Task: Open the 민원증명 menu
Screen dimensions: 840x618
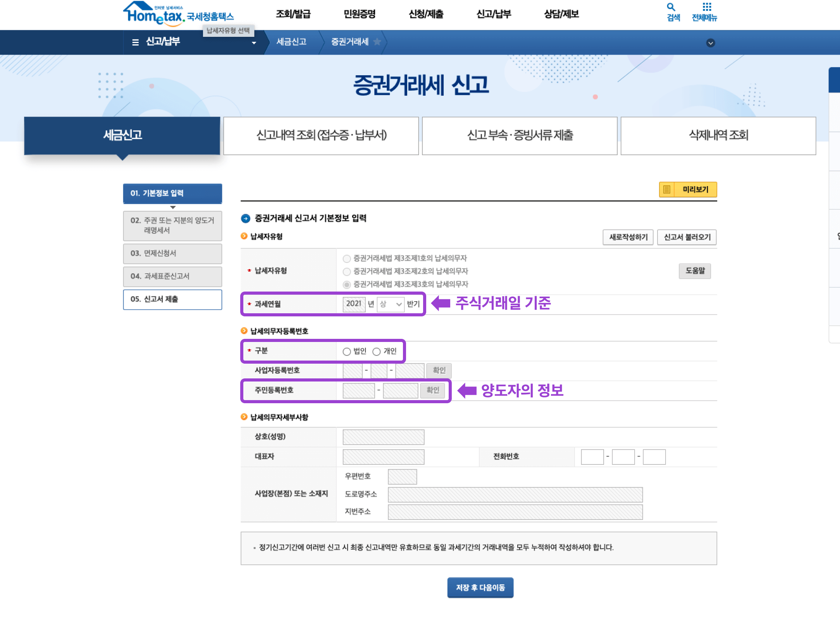Action: coord(360,14)
